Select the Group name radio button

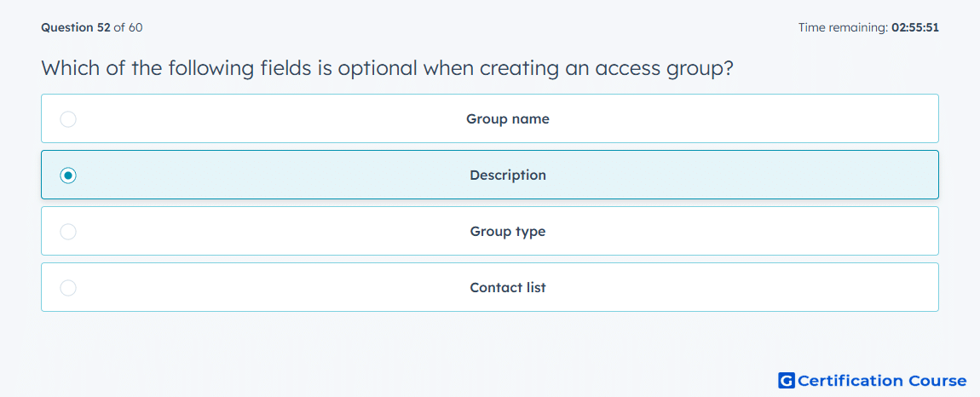(68, 118)
